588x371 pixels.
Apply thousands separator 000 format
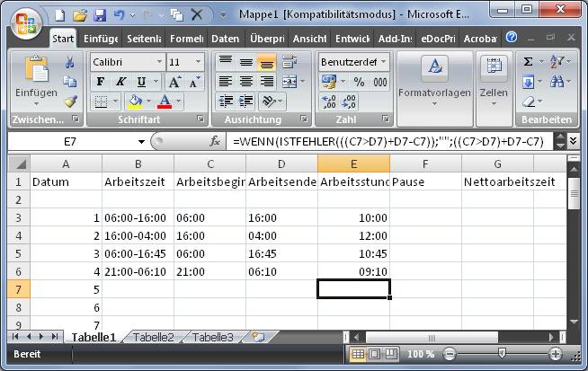(379, 82)
